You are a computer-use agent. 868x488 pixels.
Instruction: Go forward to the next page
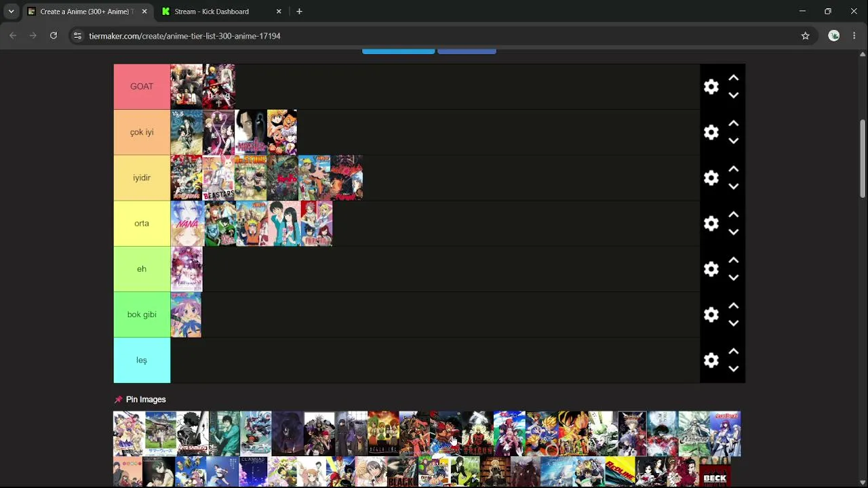point(33,36)
